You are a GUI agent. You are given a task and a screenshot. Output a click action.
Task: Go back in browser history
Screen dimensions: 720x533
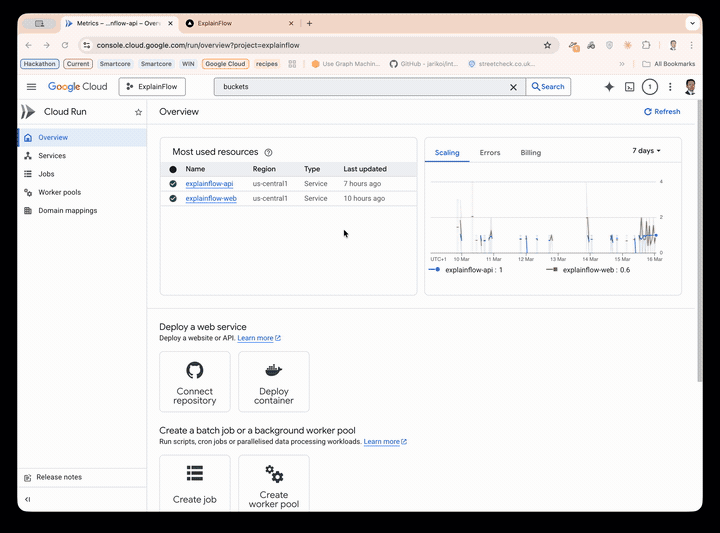tap(28, 45)
